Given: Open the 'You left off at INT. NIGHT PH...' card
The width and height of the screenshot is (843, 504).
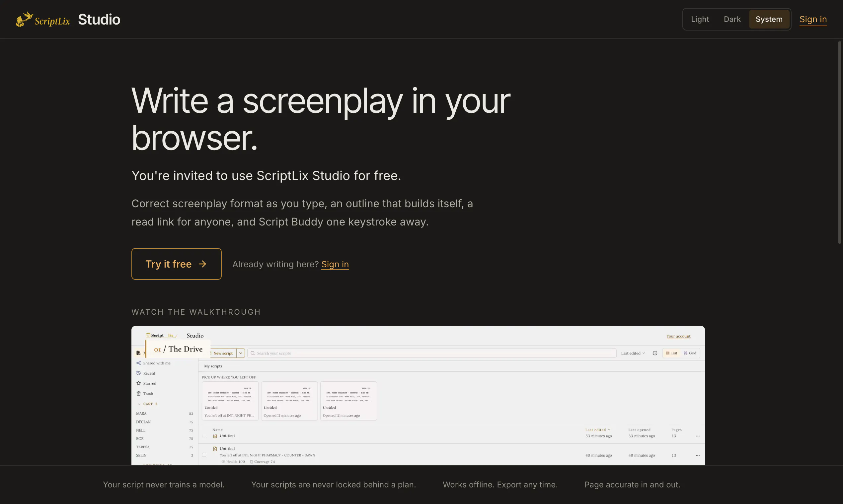Looking at the screenshot, I should click(x=230, y=401).
